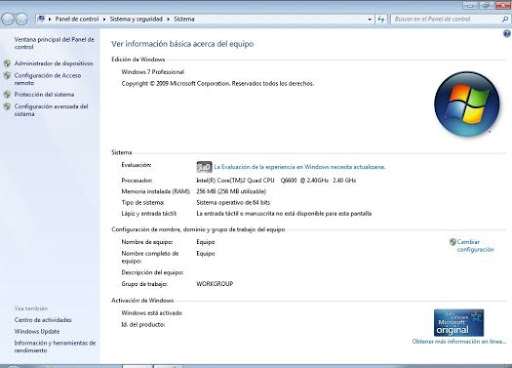Viewport: 512px width, 368px height.
Task: Open Ventana principal del Panel de control
Action: click(x=54, y=43)
